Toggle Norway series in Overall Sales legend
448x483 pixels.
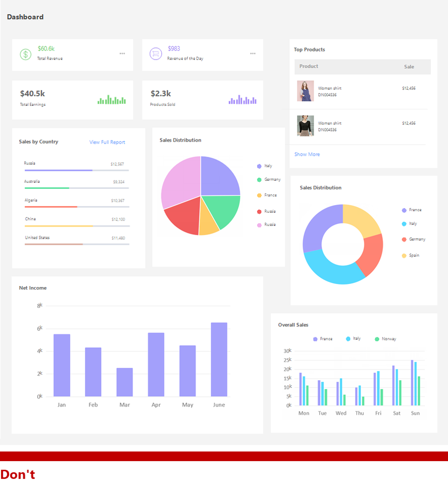point(385,339)
